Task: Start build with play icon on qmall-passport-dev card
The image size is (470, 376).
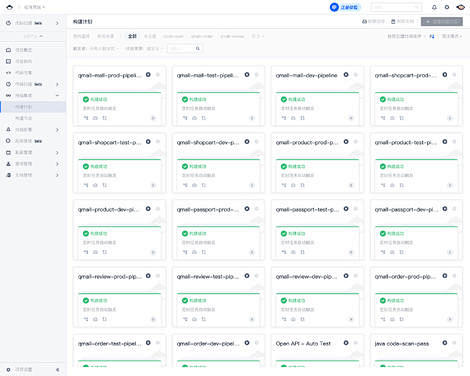Action: coord(450,252)
